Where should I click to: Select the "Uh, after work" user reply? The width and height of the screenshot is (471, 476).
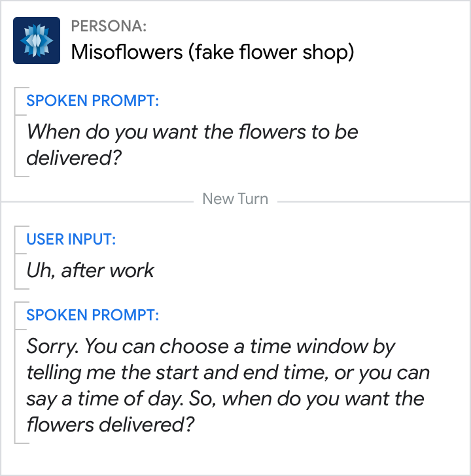(90, 270)
